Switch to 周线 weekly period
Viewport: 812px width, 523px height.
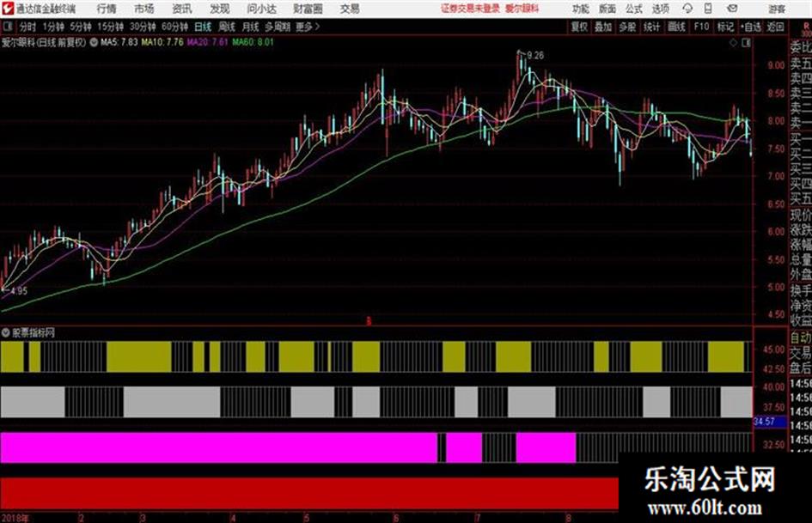pos(227,27)
